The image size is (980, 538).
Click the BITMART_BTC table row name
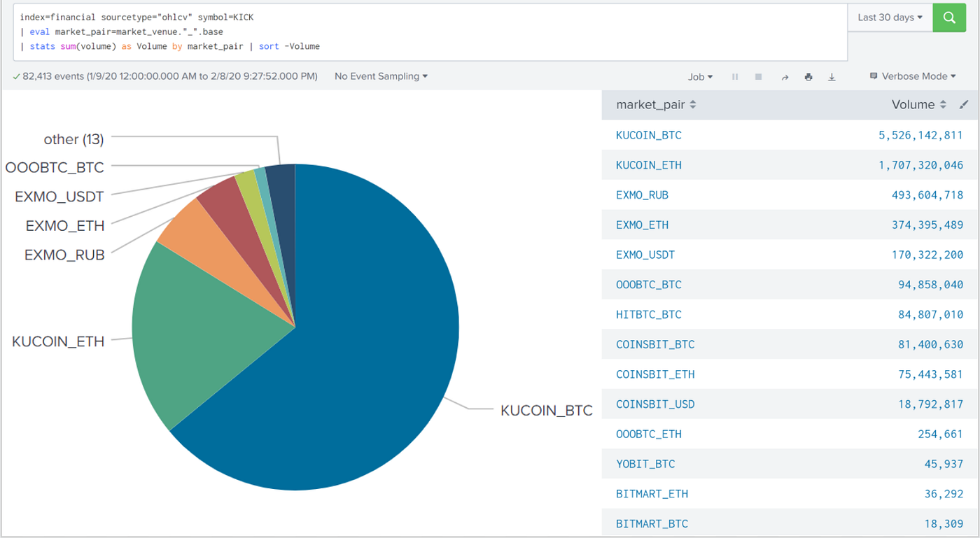[652, 523]
